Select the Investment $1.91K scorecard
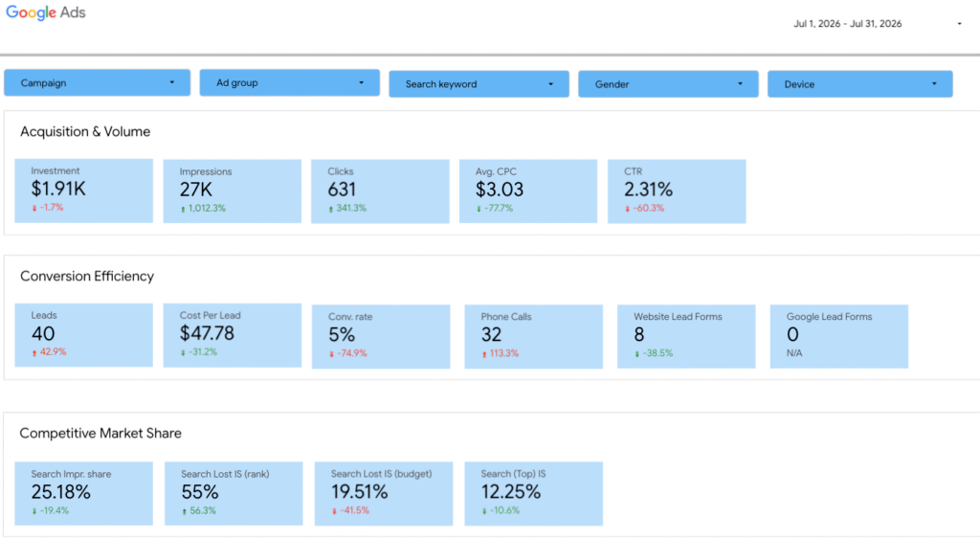980x540 pixels. pos(84,191)
